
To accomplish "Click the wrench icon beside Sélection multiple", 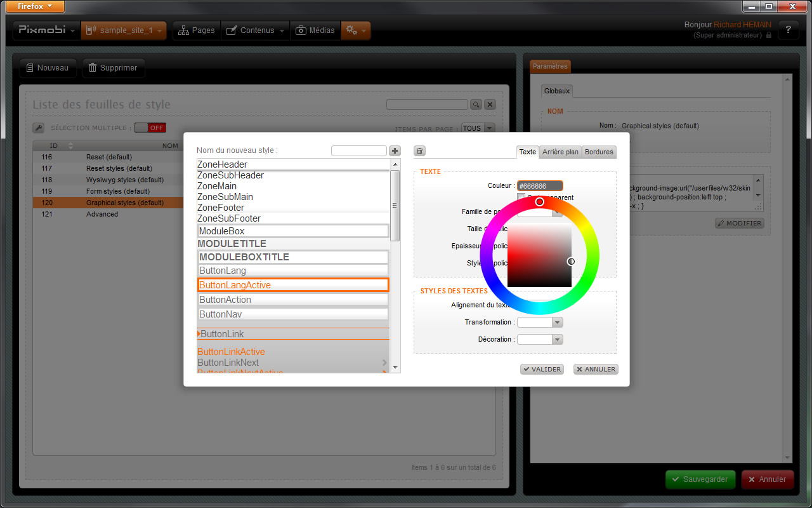I will (38, 128).
